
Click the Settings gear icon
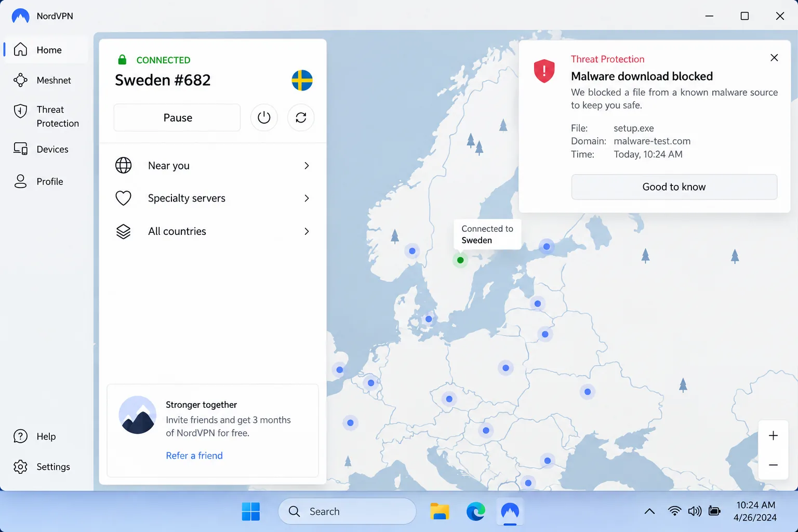[x=20, y=467]
